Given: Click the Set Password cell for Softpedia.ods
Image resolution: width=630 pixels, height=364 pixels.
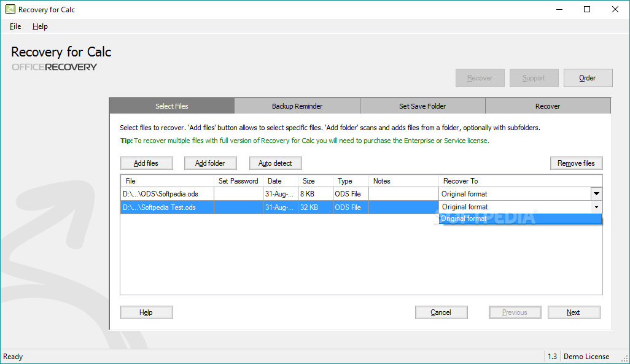Looking at the screenshot, I should (x=238, y=193).
